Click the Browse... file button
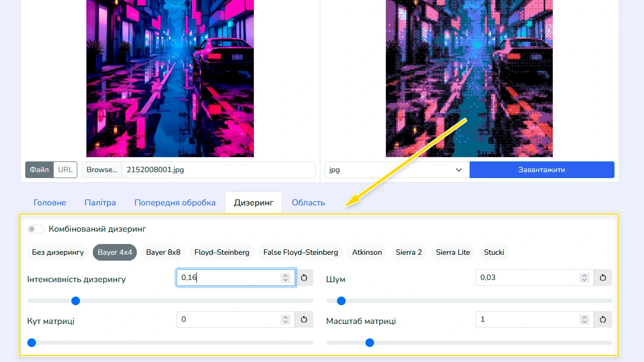The image size is (644, 362). point(102,170)
